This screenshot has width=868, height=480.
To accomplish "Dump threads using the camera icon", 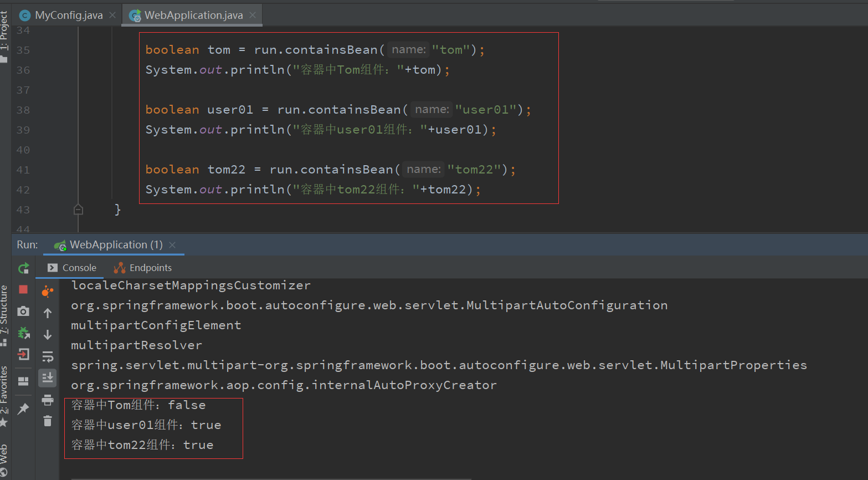I will [23, 311].
